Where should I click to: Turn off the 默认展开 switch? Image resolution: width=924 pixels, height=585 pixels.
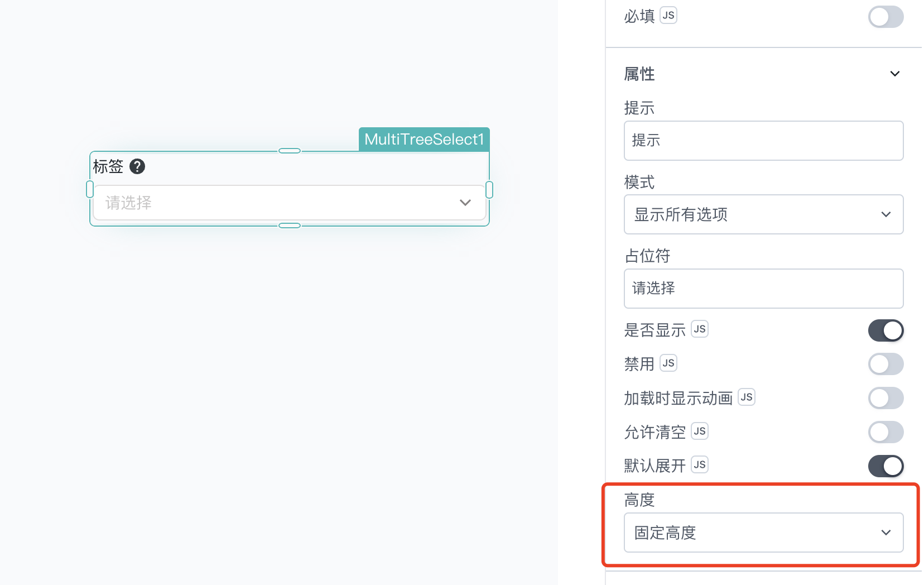[x=885, y=466]
